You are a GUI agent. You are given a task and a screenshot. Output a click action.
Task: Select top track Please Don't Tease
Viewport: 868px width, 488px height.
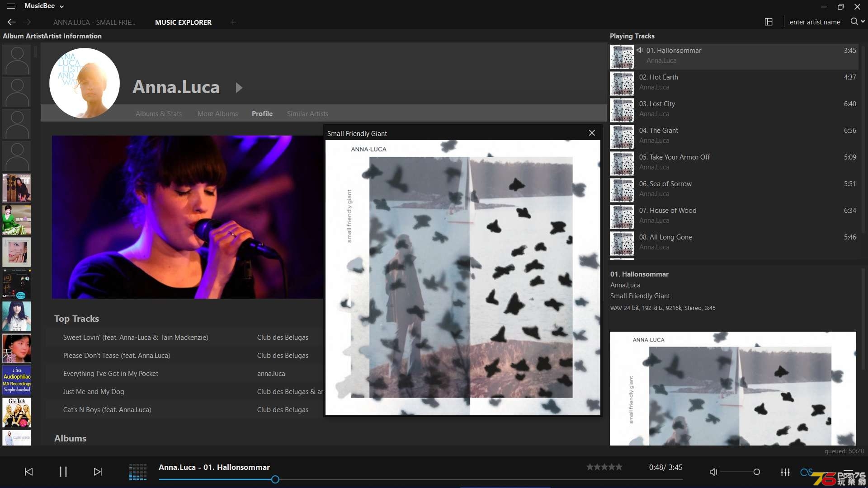click(x=117, y=355)
